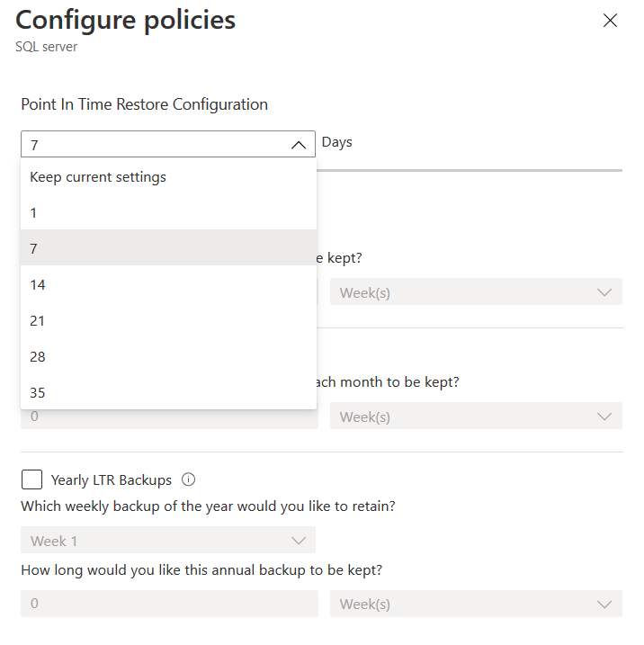Open the monthly backup Week(s) unit dropdown
644x645 pixels.
[476, 417]
